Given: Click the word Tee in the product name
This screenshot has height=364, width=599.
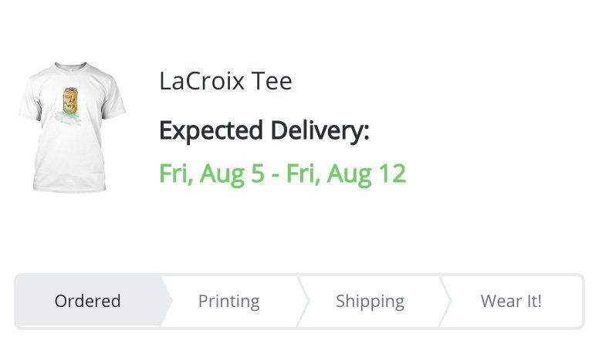Looking at the screenshot, I should [272, 81].
